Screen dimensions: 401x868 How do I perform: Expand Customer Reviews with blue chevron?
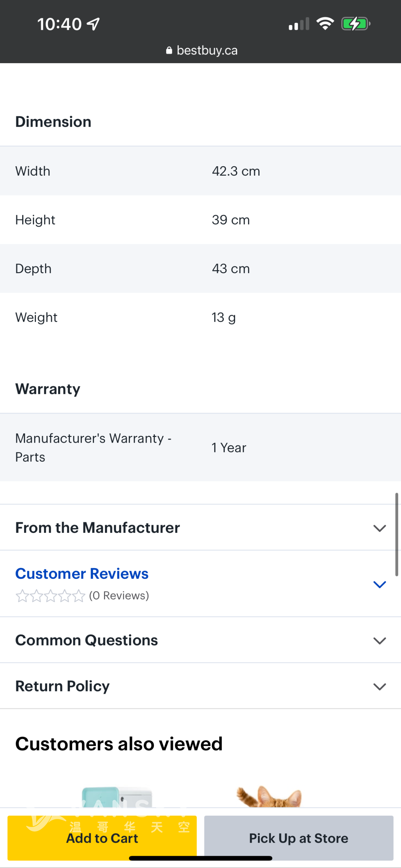click(x=380, y=584)
